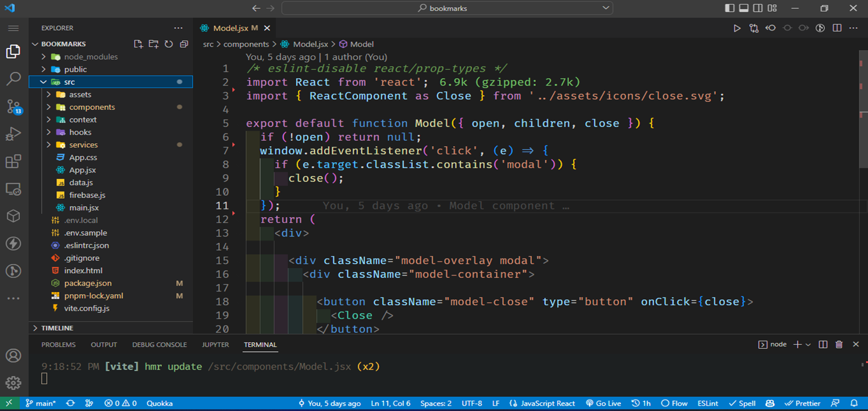Expand the hooks folder
The image size is (868, 411).
[x=111, y=132]
